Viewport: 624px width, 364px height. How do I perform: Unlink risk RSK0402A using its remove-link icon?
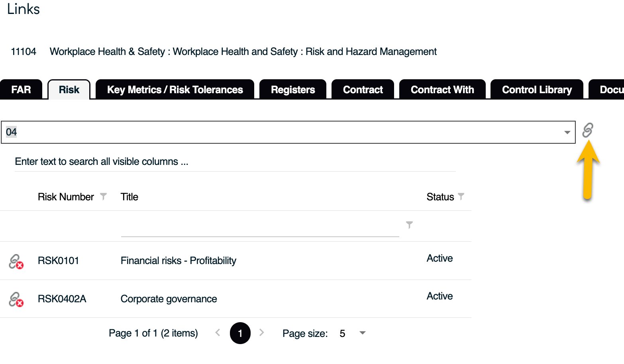16,299
